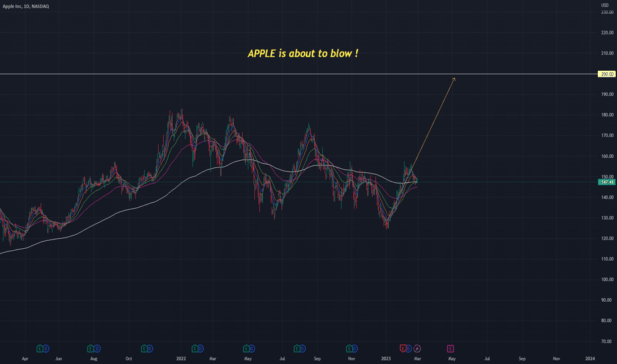
Task: Click the 2022 year label on time axis
Action: coord(181,359)
